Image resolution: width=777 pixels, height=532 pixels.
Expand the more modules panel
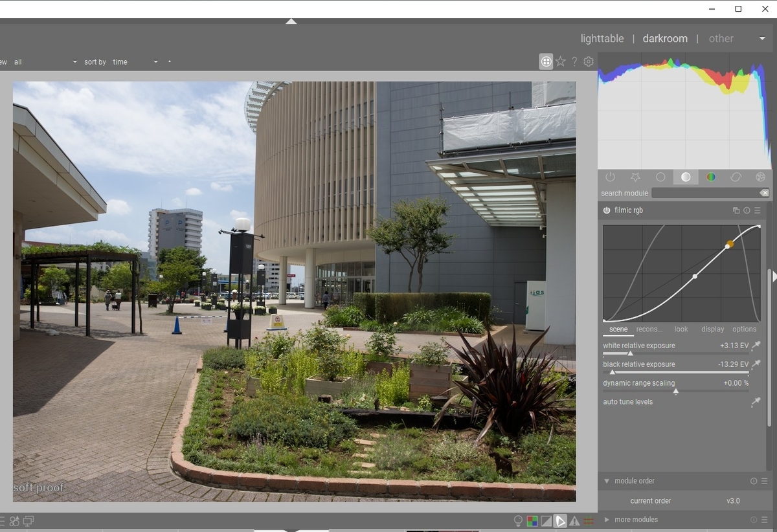pyautogui.click(x=607, y=520)
